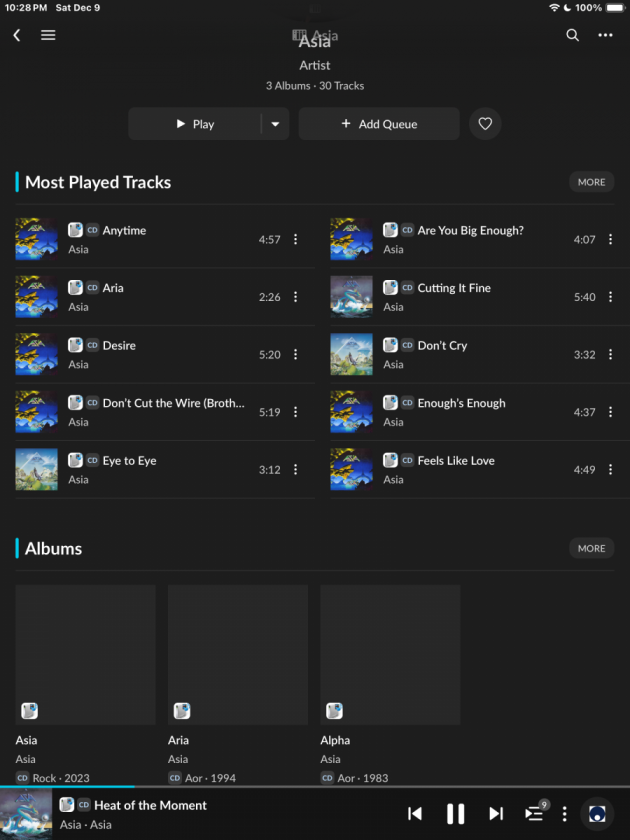Play the Don't Cry track
Viewport: 630px width, 840px height.
[x=480, y=355]
